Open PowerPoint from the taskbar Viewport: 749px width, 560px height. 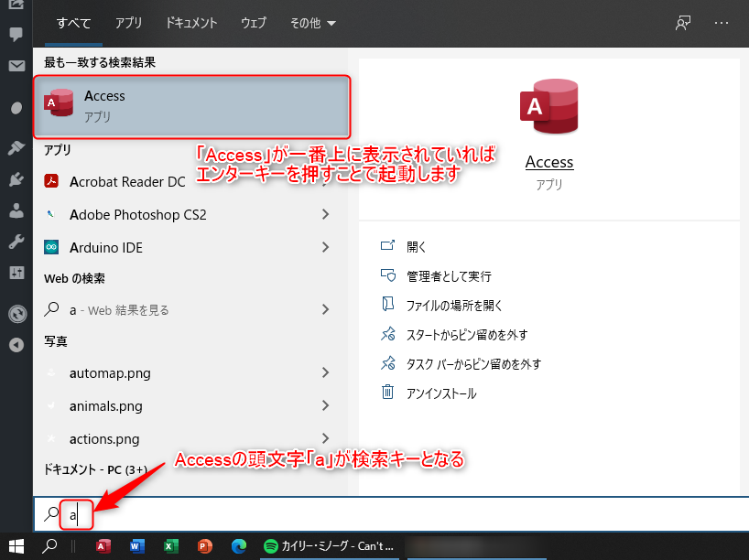tap(204, 546)
